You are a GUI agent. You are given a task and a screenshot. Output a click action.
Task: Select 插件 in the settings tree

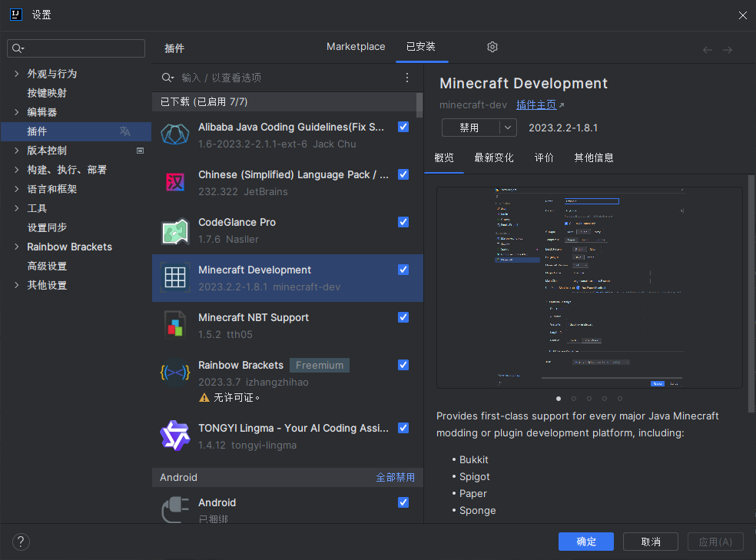[x=76, y=131]
